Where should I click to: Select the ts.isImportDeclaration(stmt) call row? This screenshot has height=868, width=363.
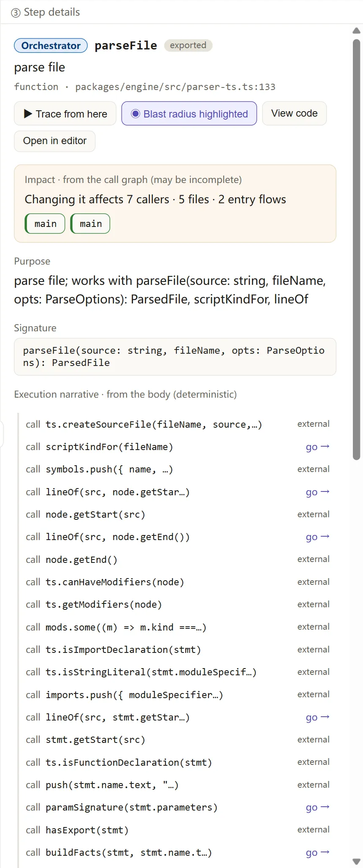tap(177, 650)
